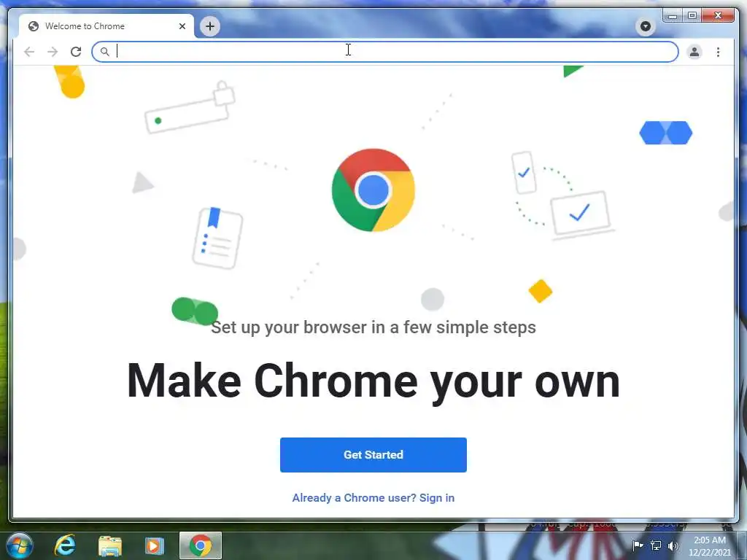The image size is (747, 560).
Task: Open the clock showing 2:05 AM
Action: pos(709,546)
